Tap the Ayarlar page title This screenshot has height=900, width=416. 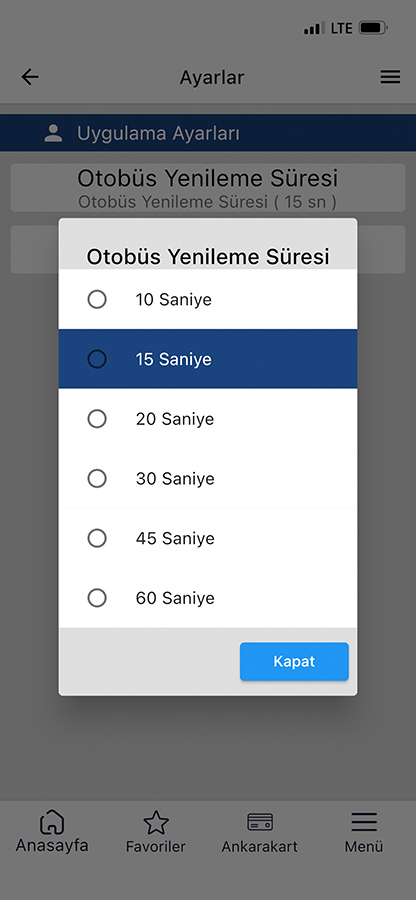tap(212, 77)
